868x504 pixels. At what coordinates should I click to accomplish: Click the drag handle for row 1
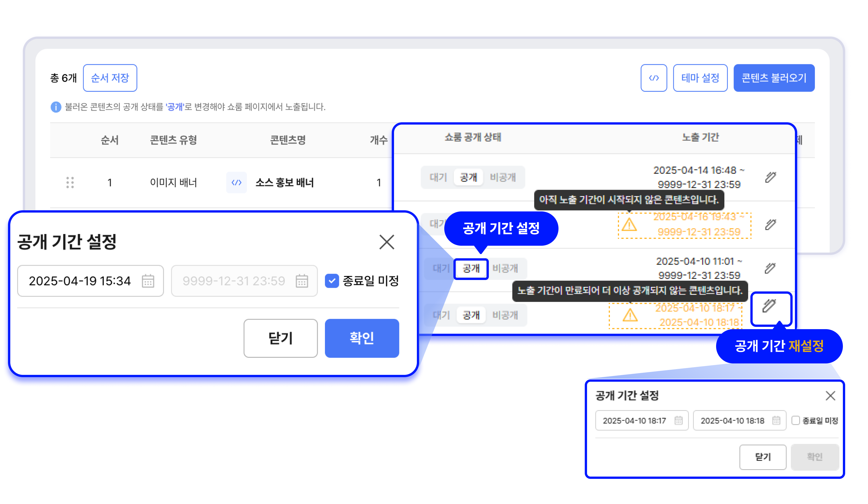coord(70,182)
